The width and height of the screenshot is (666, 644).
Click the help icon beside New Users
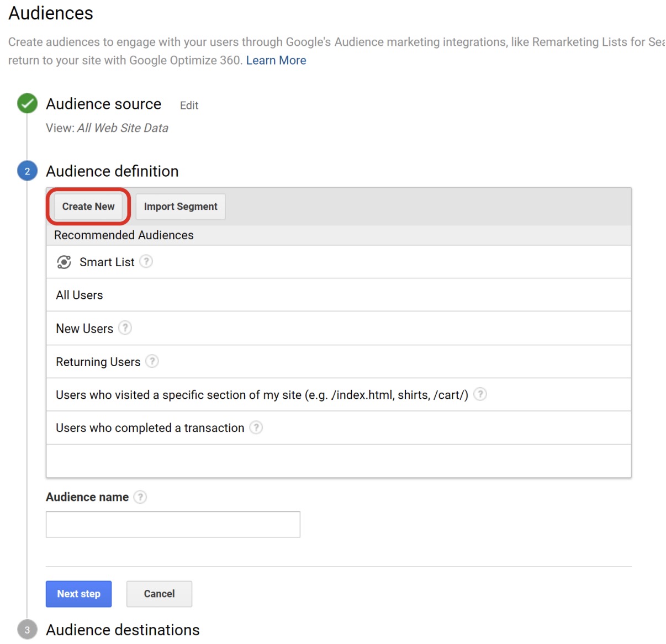tap(125, 328)
